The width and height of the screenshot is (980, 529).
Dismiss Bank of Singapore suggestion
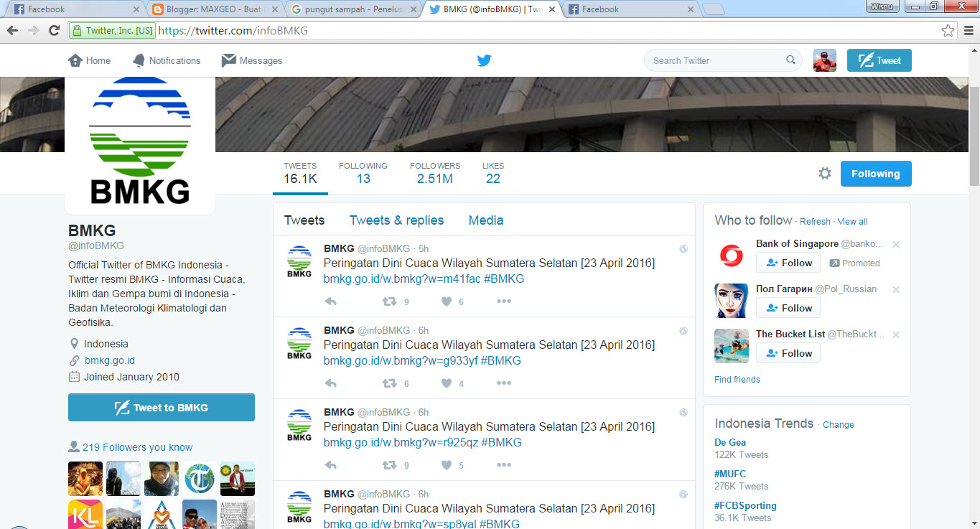[896, 244]
